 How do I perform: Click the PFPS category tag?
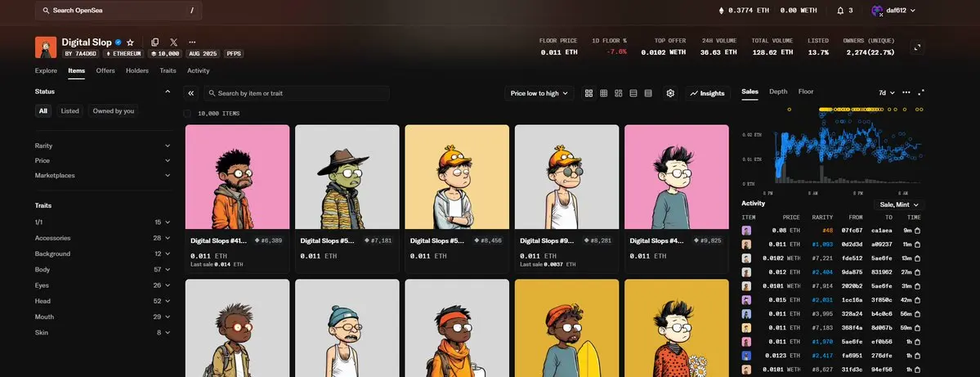click(234, 54)
